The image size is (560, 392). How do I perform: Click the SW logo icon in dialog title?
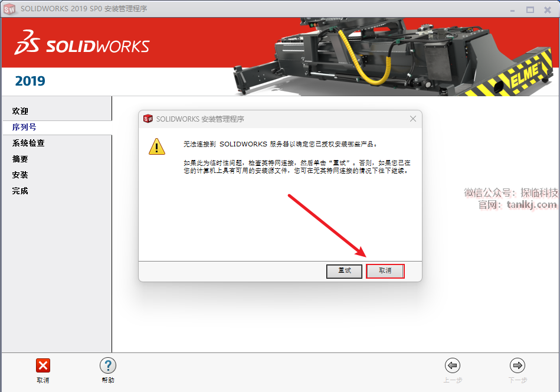coord(148,119)
